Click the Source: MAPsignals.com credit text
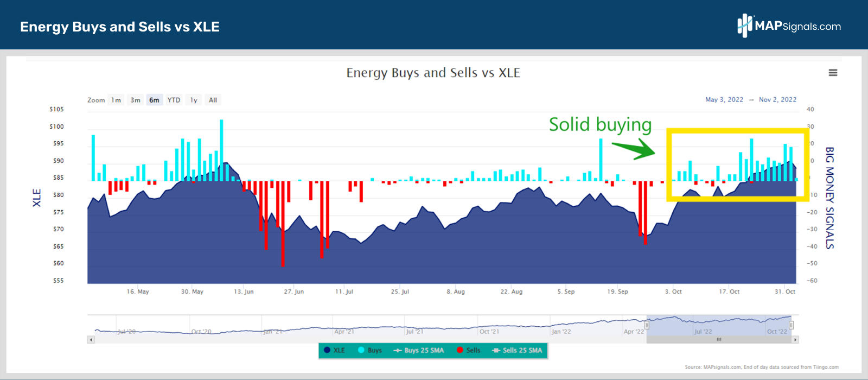 tap(762, 367)
